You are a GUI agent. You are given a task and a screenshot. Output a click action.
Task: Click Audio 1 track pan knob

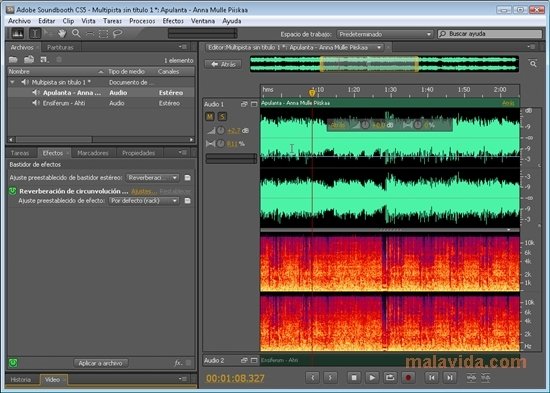(x=220, y=144)
